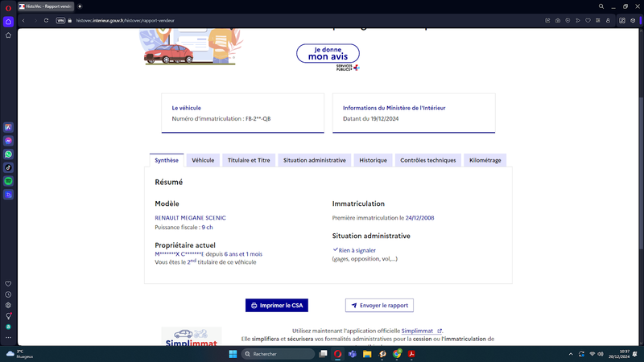
Task: Go back to the previous page
Action: [23, 21]
